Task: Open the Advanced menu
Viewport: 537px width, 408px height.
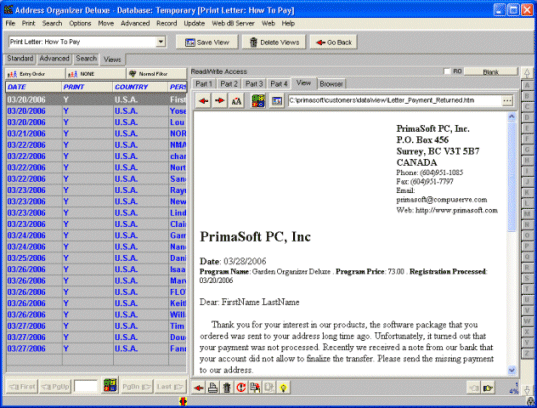Action: coord(135,23)
